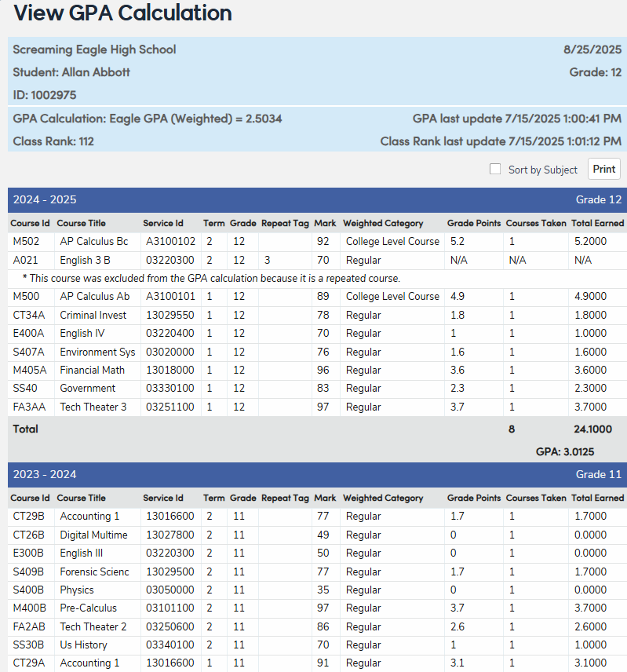Image resolution: width=627 pixels, height=672 pixels.
Task: Click course ID CT29B
Action: (29, 516)
